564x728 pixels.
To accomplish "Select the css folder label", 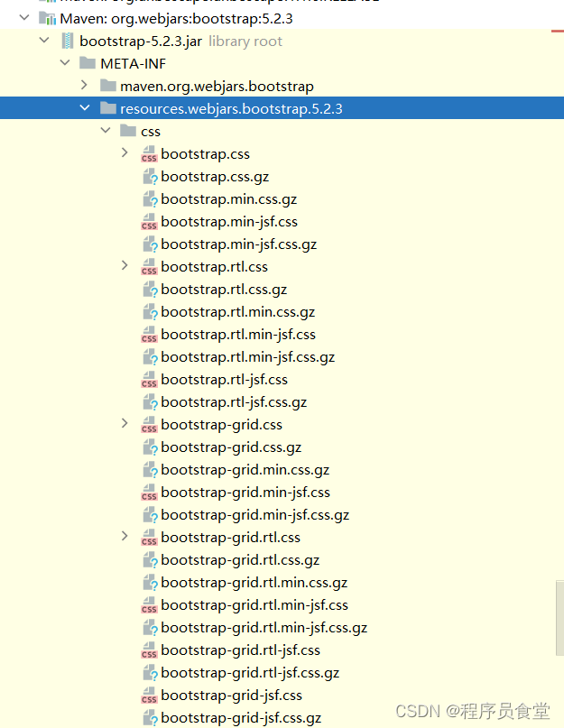I will [x=151, y=132].
